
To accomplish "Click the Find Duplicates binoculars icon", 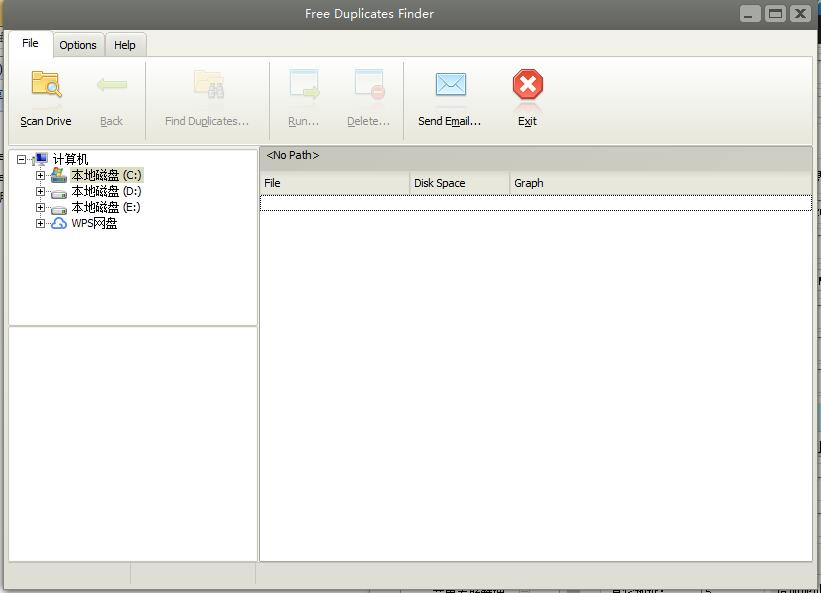I will (x=207, y=85).
